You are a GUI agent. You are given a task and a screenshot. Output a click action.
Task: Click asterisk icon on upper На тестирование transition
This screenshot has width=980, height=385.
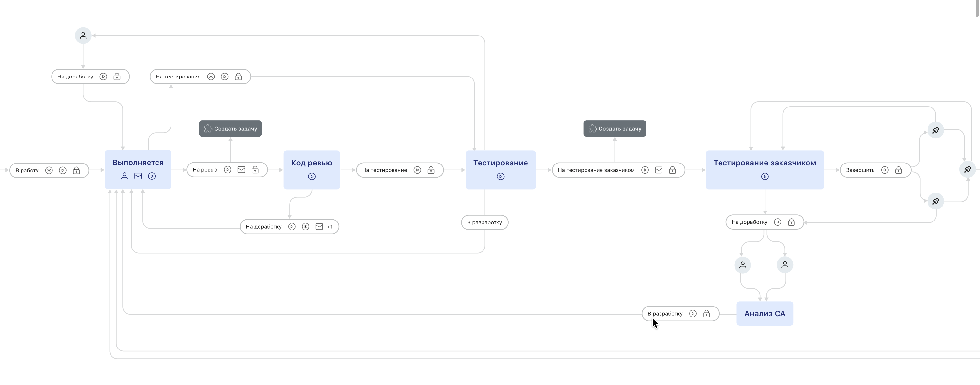(x=211, y=77)
